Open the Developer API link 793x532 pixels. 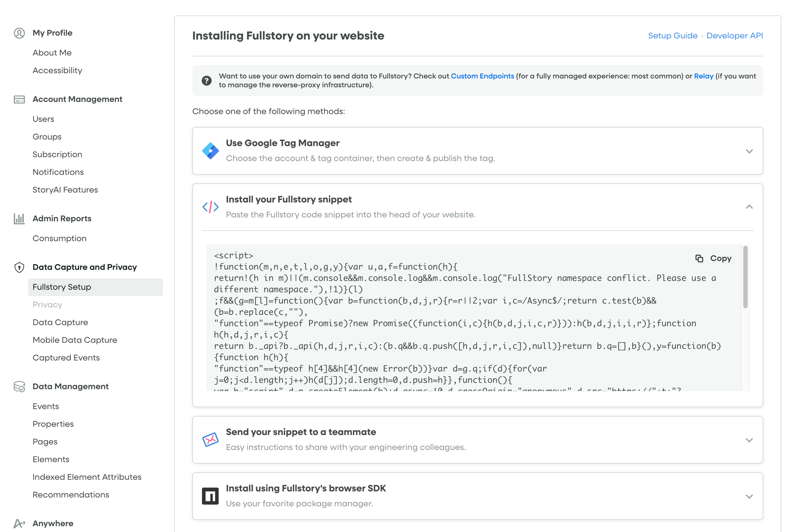(735, 36)
